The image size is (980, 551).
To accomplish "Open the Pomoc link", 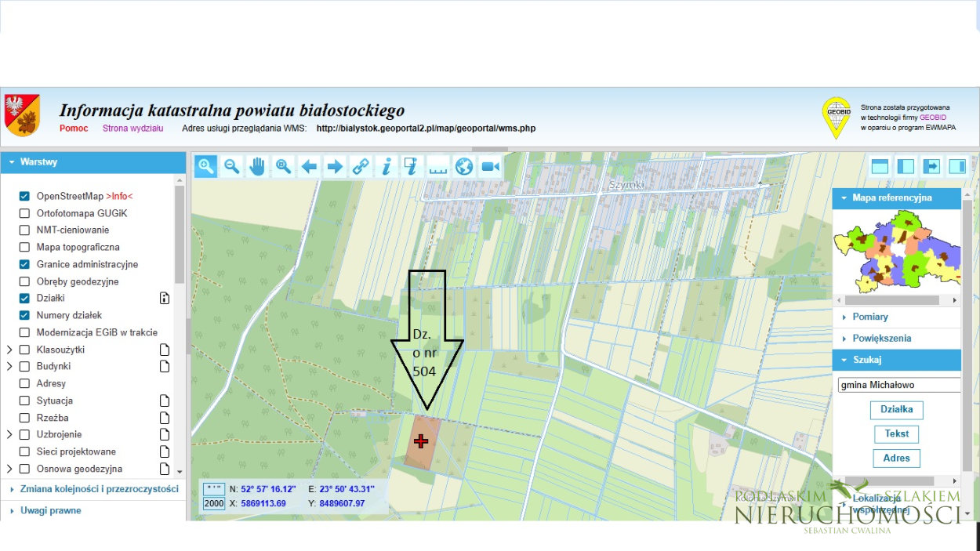I will coord(74,128).
